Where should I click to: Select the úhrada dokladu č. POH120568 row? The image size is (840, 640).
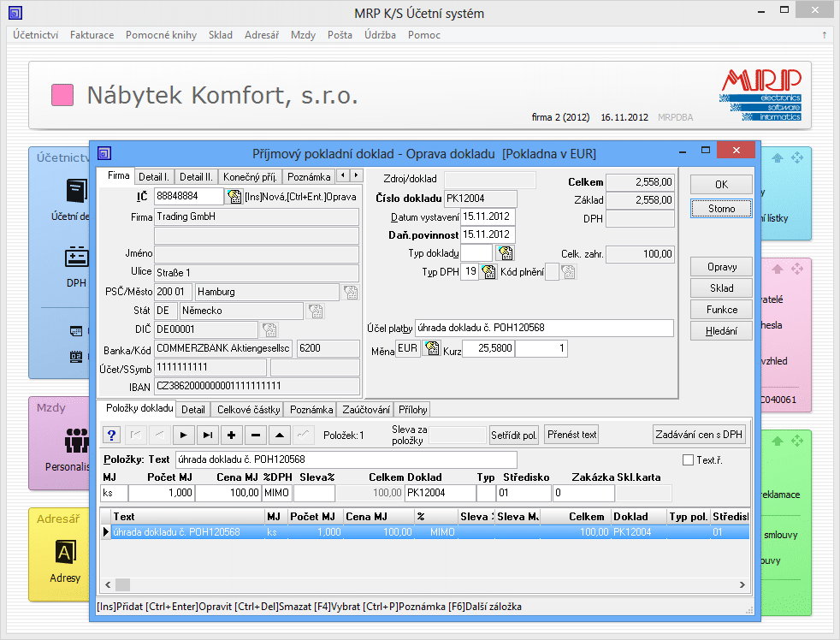coord(429,532)
